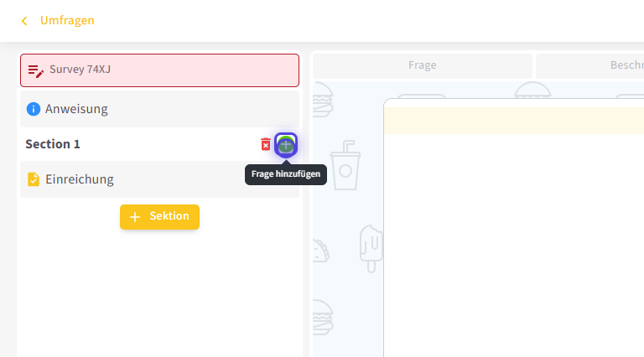Image resolution: width=644 pixels, height=357 pixels.
Task: Select the Section 1 heading
Action: (x=53, y=144)
